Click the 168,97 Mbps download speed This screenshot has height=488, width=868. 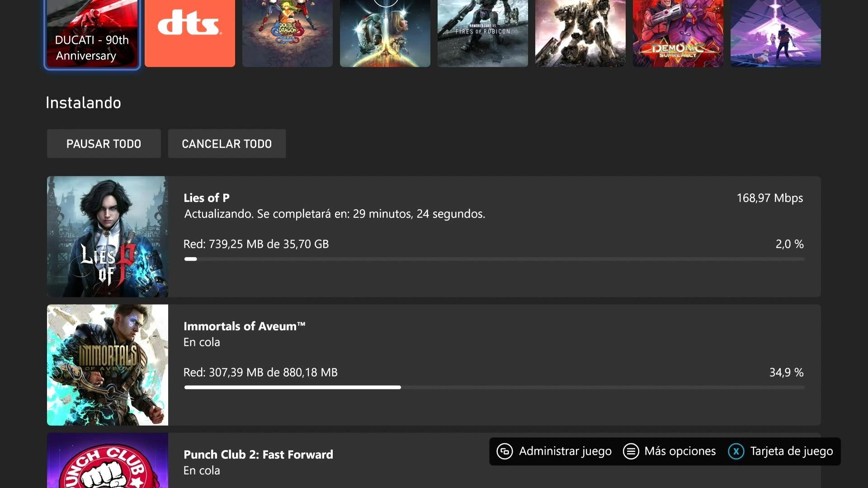point(770,198)
